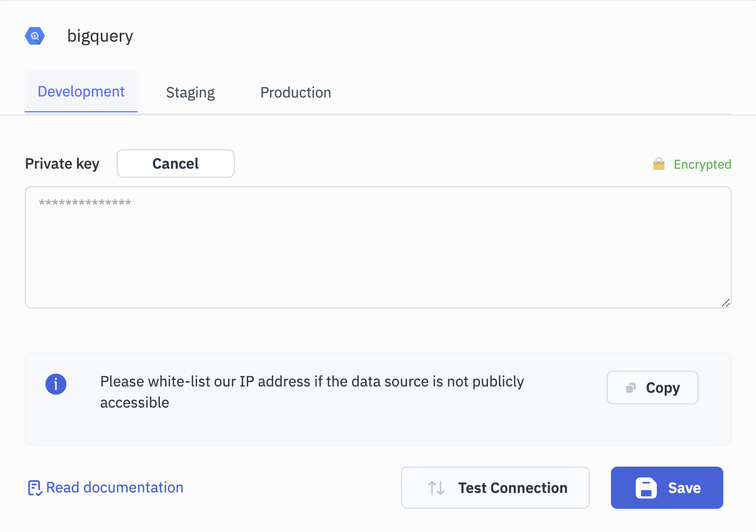Click the textarea resize handle corner
756x532 pixels.
(x=726, y=303)
